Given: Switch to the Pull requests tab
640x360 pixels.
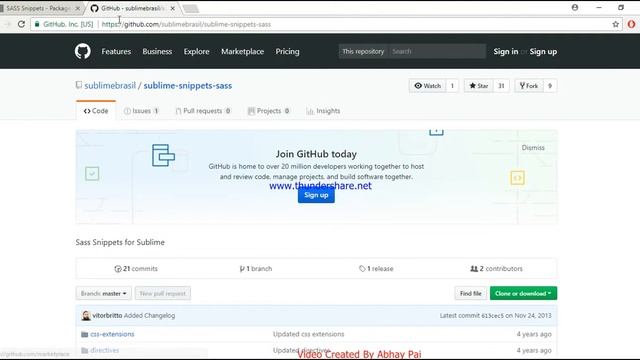Looking at the screenshot, I should [203, 111].
